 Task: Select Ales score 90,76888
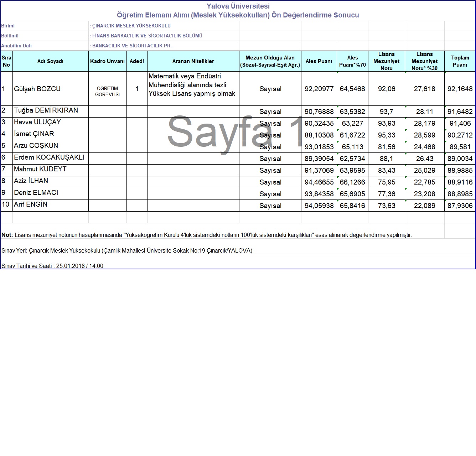point(319,112)
